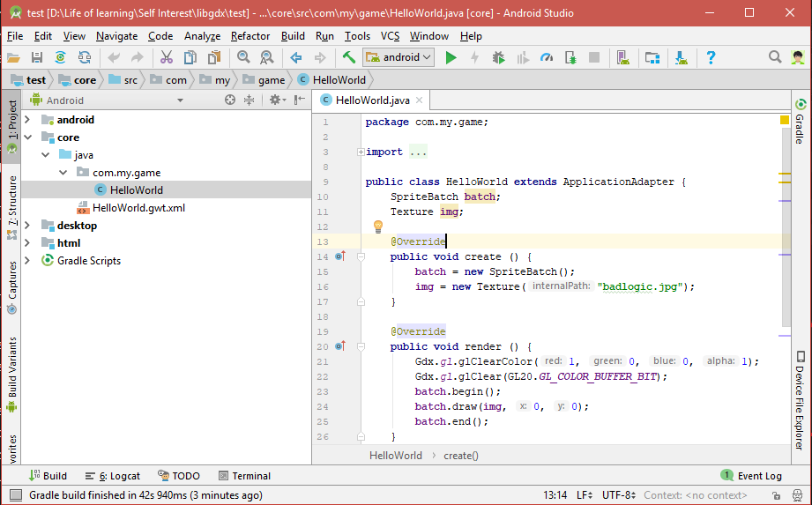Collapse the com.my.game package node
812x505 pixels.
[x=63, y=173]
